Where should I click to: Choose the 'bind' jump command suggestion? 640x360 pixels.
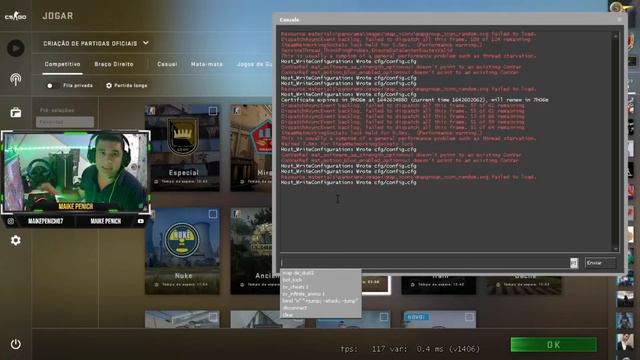pos(320,301)
